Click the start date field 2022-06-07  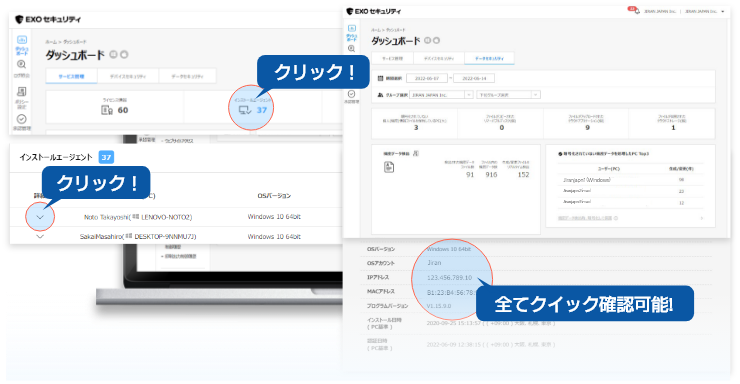click(x=427, y=78)
